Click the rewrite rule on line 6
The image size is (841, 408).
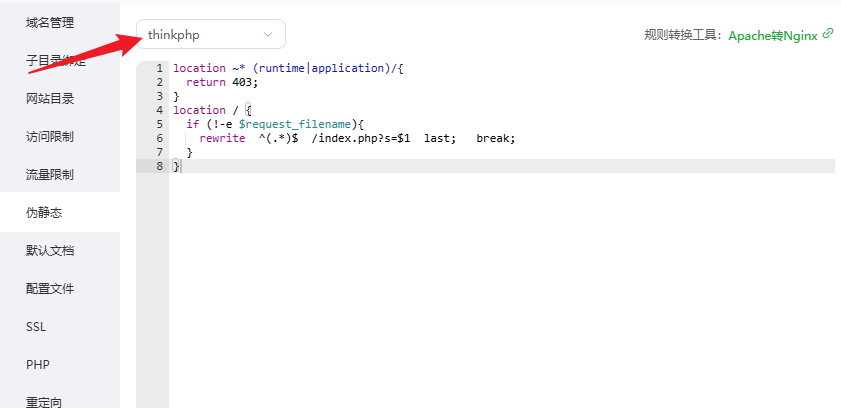tap(357, 138)
